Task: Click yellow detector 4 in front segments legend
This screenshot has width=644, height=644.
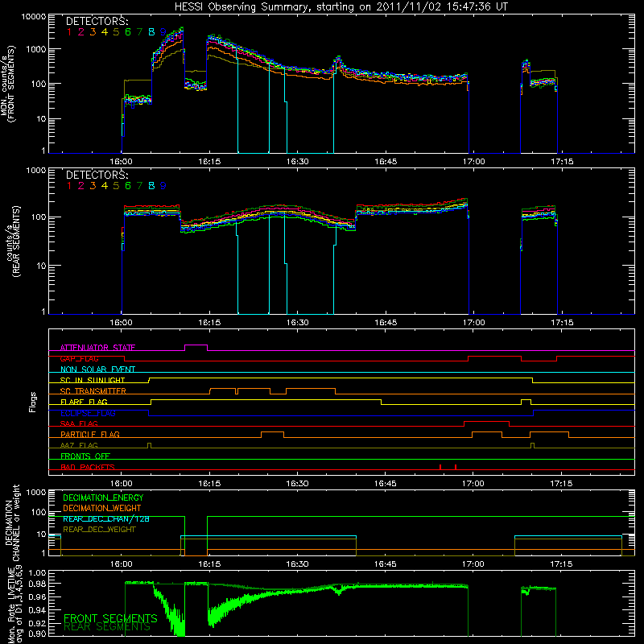Action: [105, 32]
